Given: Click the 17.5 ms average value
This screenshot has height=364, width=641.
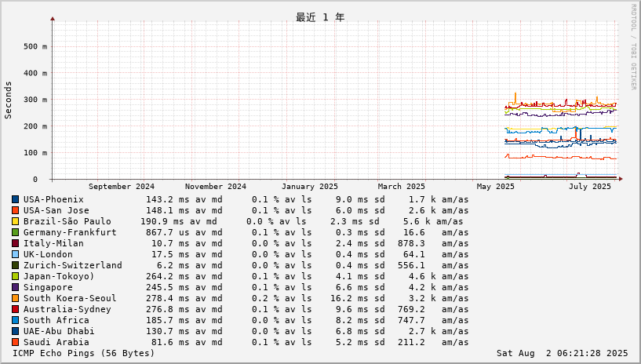Looking at the screenshot, I should (x=170, y=254).
